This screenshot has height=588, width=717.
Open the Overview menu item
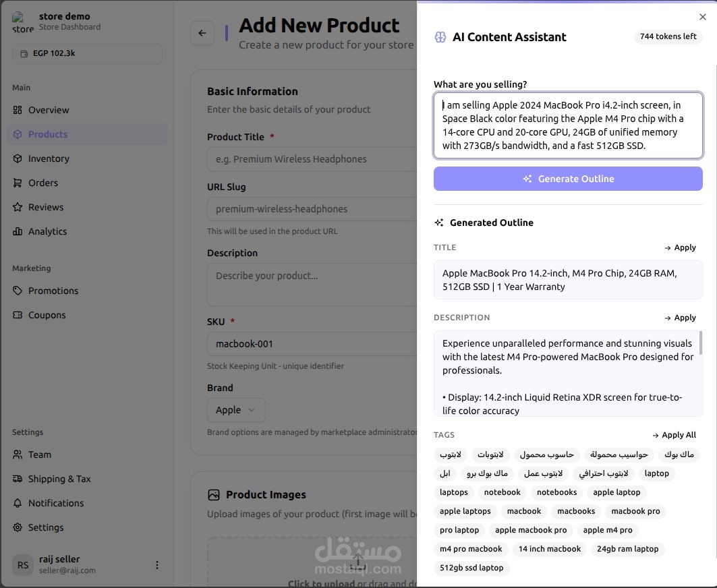tap(87, 110)
